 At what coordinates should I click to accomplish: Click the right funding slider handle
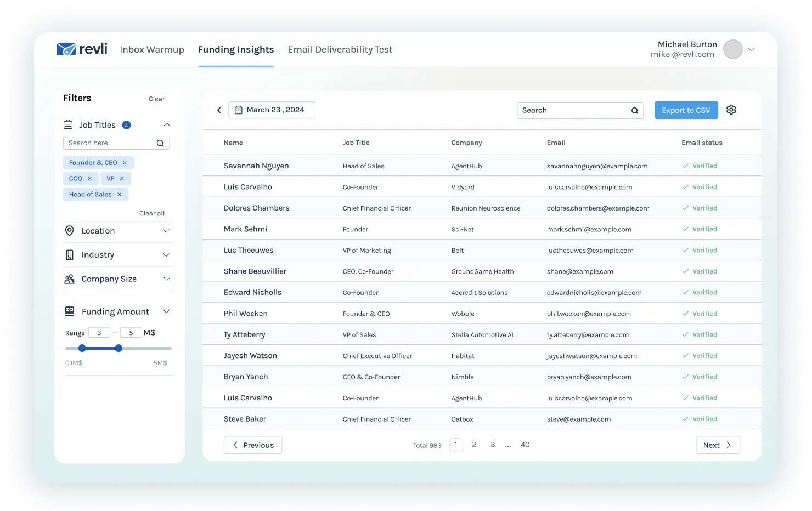point(119,348)
